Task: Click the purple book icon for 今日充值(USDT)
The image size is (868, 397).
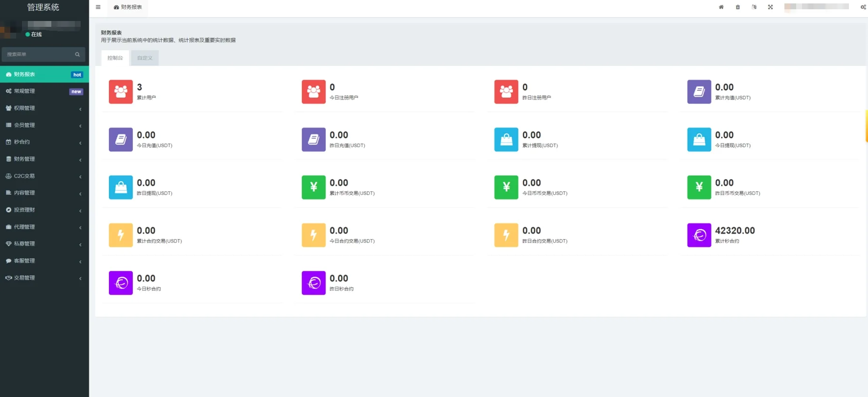Action: coord(121,140)
